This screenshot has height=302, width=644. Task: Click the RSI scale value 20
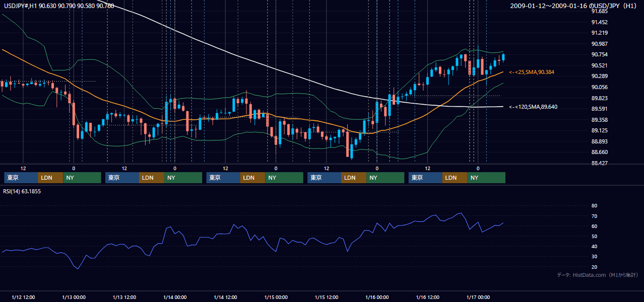pyautogui.click(x=594, y=267)
